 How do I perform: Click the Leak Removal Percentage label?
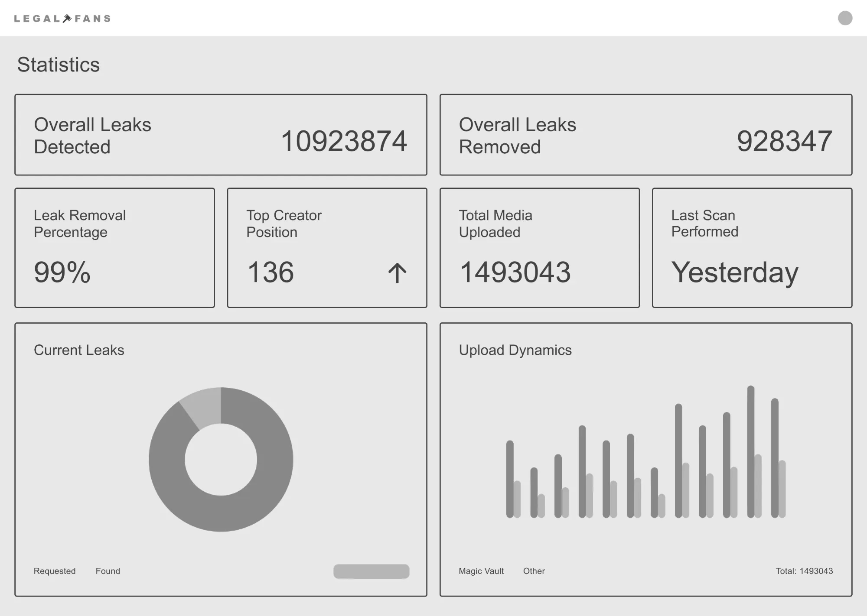tap(80, 224)
